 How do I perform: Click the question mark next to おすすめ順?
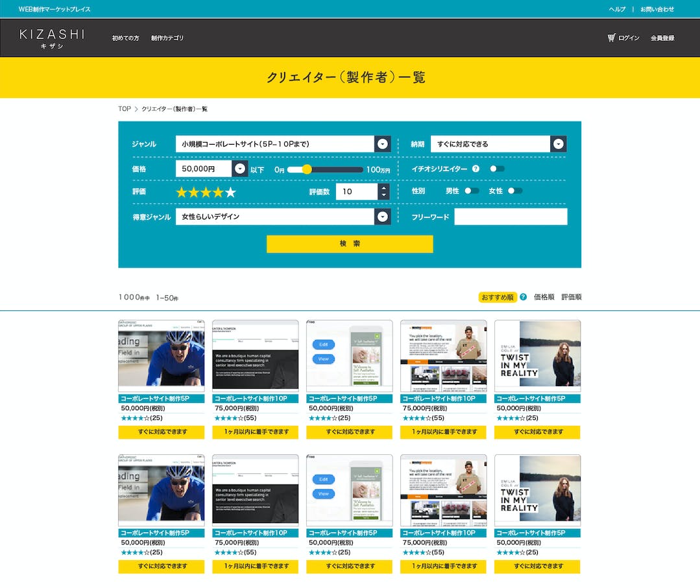point(523,297)
